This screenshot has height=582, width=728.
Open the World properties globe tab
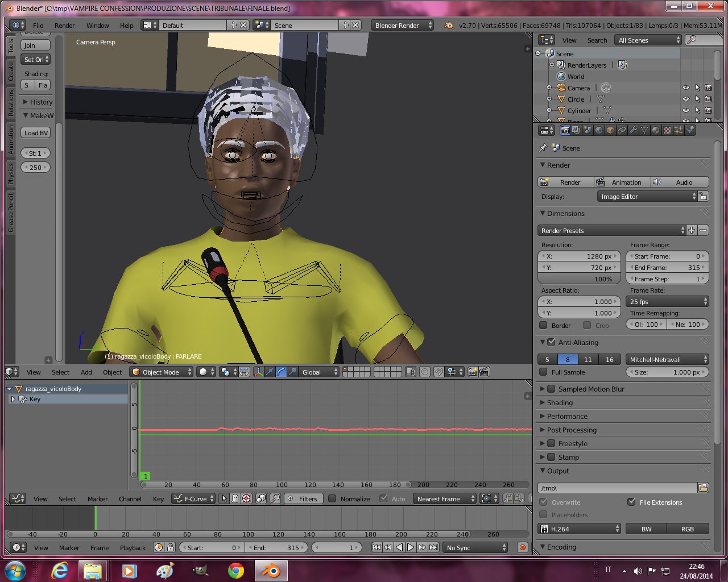[599, 130]
